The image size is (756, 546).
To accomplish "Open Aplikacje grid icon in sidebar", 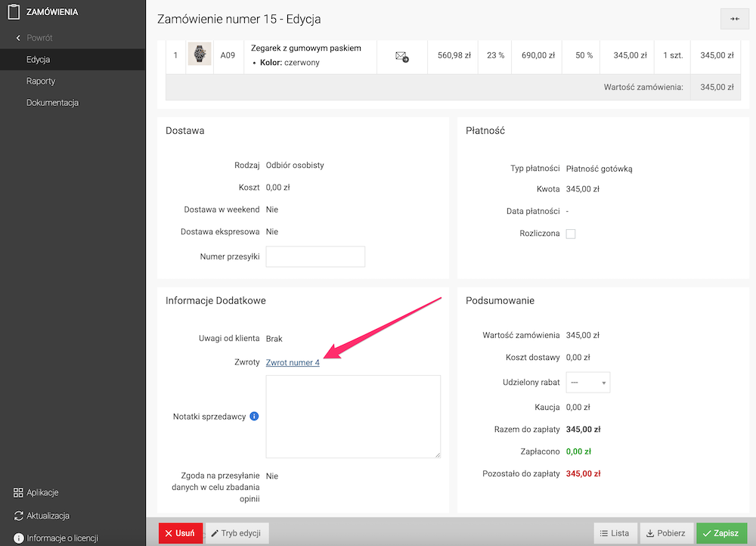I will click(18, 492).
